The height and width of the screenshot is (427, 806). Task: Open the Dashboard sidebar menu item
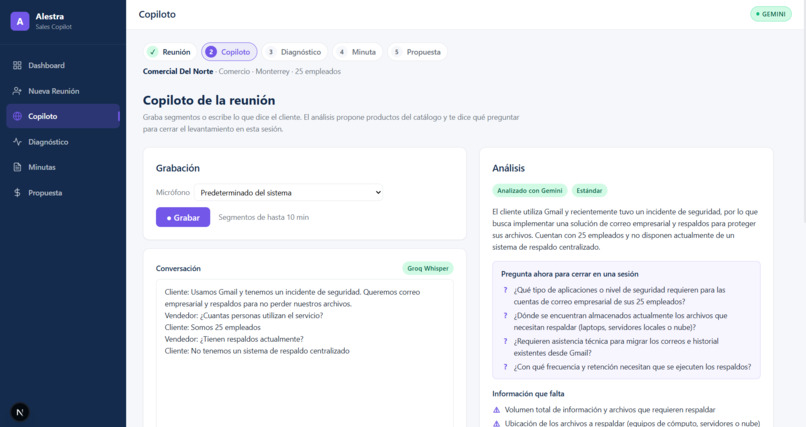pyautogui.click(x=63, y=65)
